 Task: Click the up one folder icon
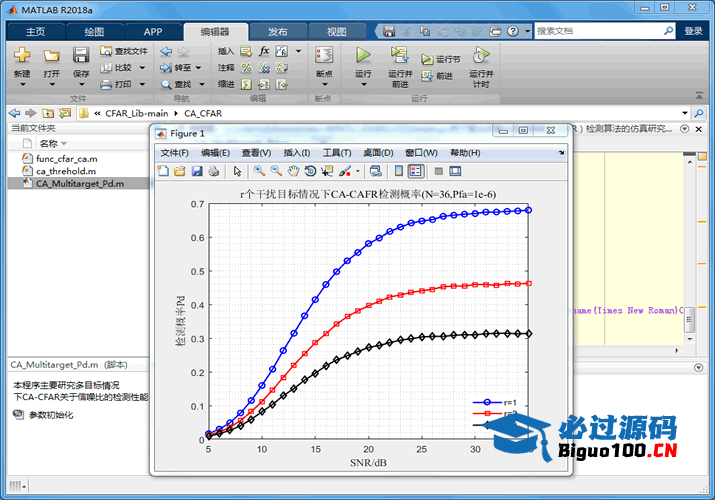[x=48, y=113]
